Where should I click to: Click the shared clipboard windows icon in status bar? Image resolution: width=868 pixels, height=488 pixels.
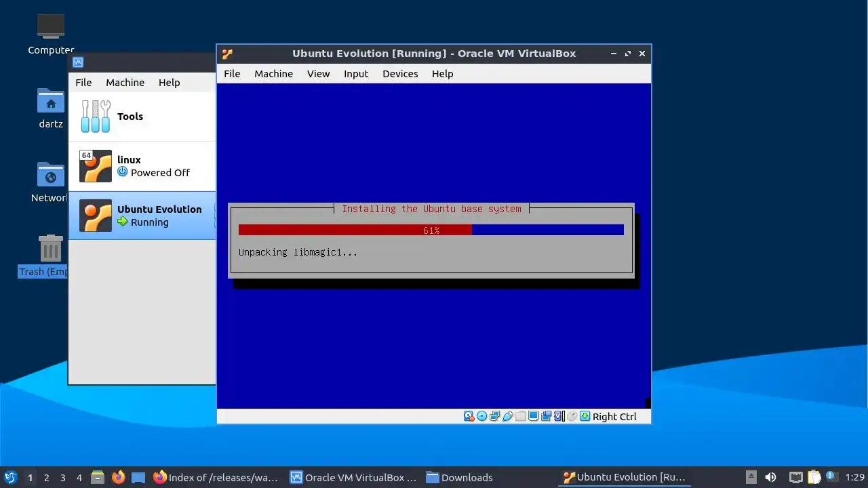tap(546, 416)
